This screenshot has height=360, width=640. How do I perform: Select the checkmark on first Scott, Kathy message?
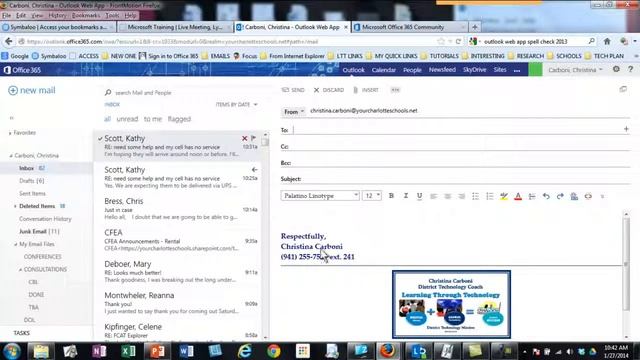[x=100, y=139]
